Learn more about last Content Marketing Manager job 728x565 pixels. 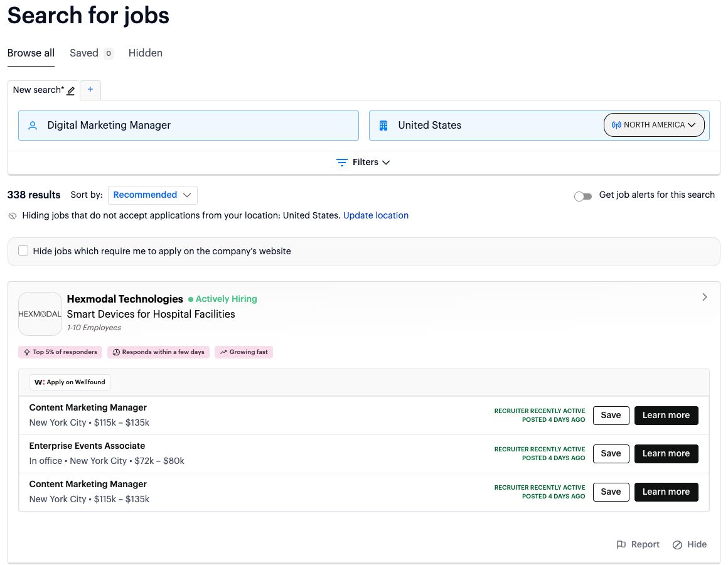click(x=666, y=492)
